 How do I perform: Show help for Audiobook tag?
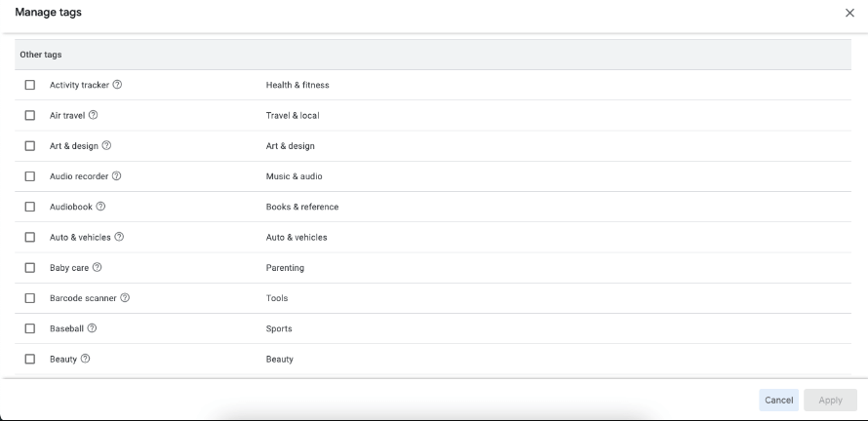coord(100,207)
